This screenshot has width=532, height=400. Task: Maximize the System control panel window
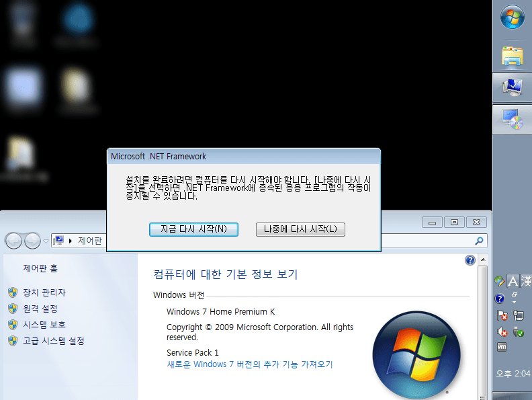(454, 223)
